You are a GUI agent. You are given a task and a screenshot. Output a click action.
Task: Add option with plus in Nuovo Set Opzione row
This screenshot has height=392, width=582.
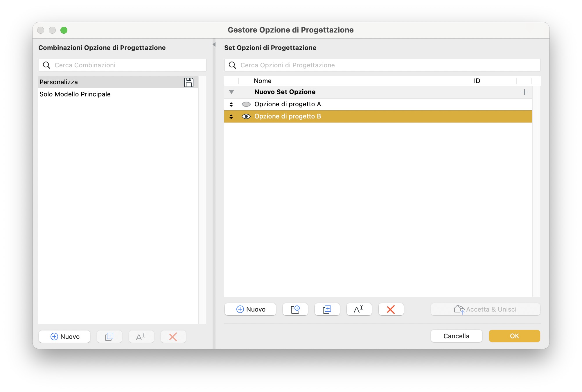524,92
